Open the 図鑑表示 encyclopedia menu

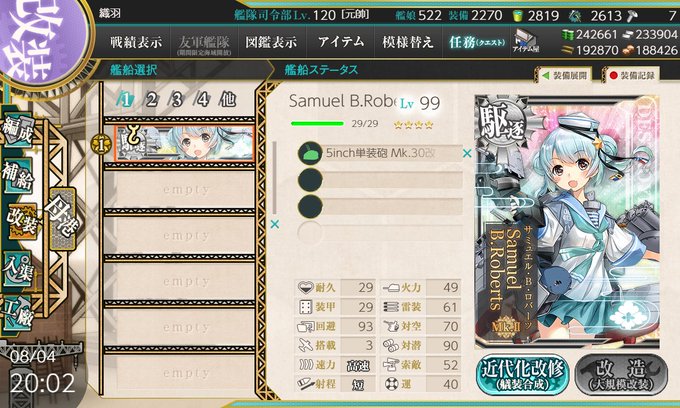(271, 42)
